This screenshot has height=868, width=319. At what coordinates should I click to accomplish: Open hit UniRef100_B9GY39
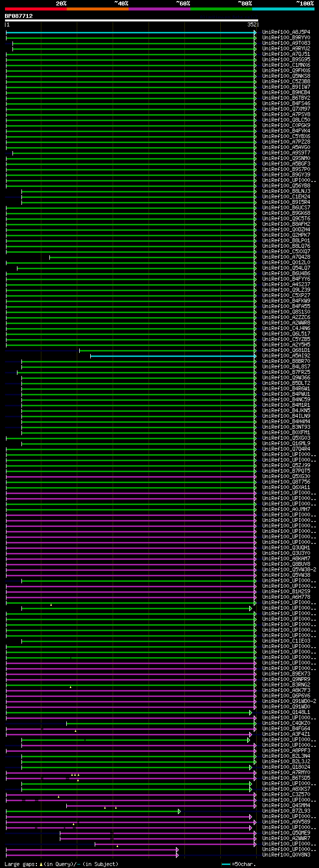286,174
